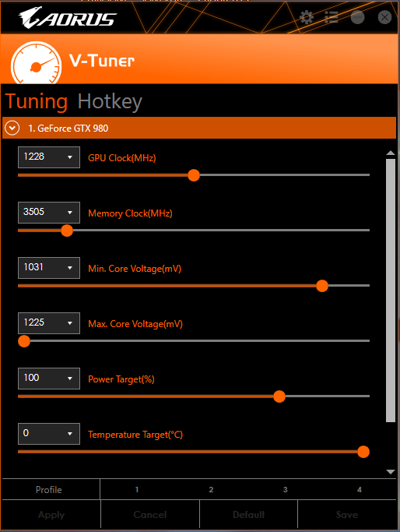
Task: Click the Temperature Target slider handle
Action: (363, 452)
